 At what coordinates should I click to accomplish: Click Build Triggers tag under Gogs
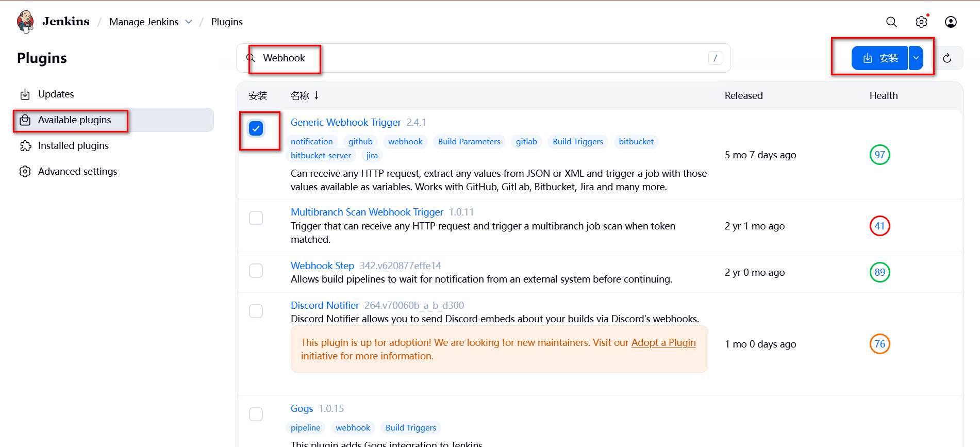[x=411, y=427]
